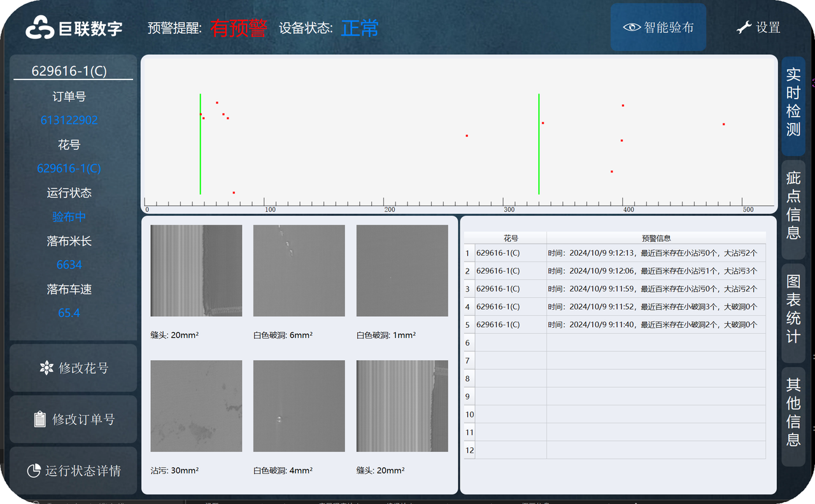The image size is (815, 504).
Task: Click the 沾污: 30mm² caption
Action: click(x=174, y=470)
